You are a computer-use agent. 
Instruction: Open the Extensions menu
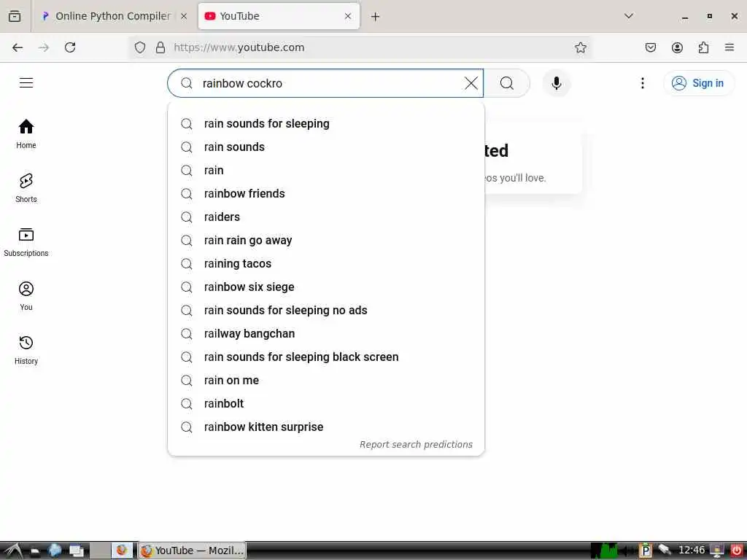tap(703, 47)
